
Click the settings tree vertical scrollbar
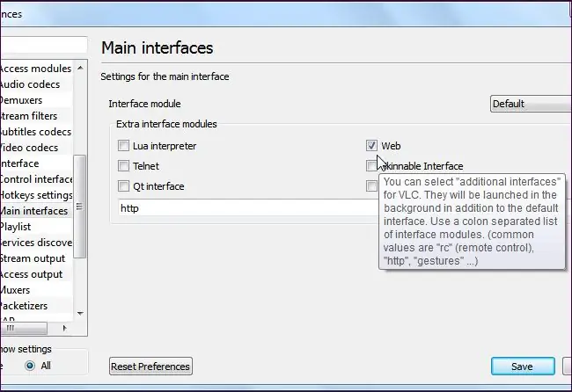point(80,207)
